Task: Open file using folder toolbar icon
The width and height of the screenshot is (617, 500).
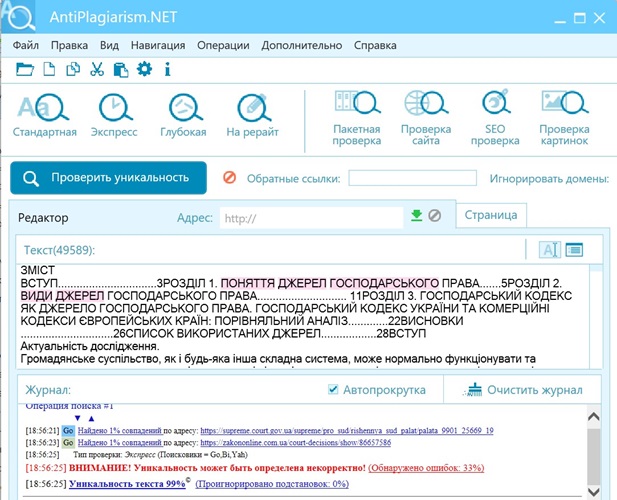Action: click(x=25, y=69)
